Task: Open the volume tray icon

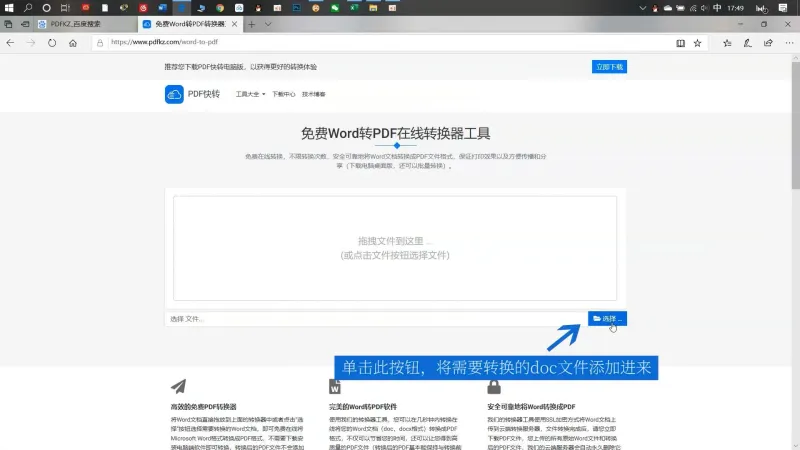Action: (705, 8)
